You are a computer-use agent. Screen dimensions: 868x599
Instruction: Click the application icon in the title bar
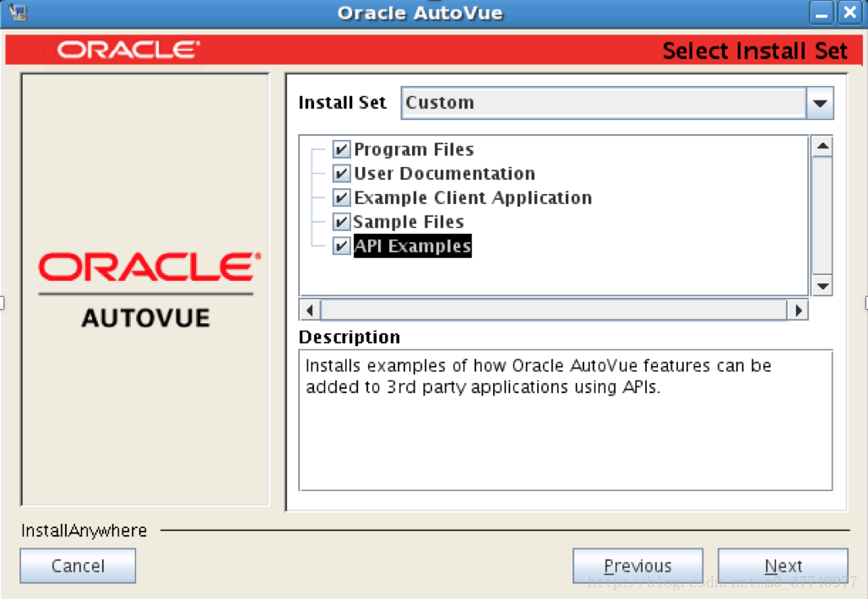(x=17, y=13)
